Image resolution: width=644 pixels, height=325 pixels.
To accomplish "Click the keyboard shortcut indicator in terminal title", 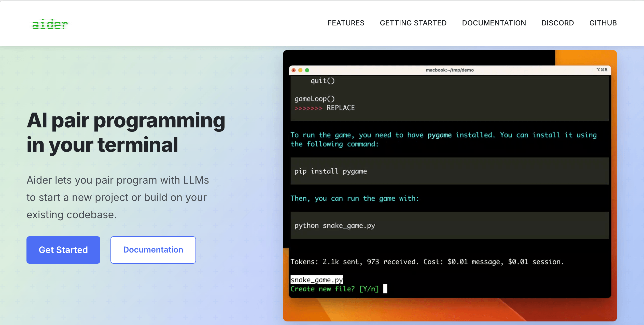I will [x=602, y=70].
